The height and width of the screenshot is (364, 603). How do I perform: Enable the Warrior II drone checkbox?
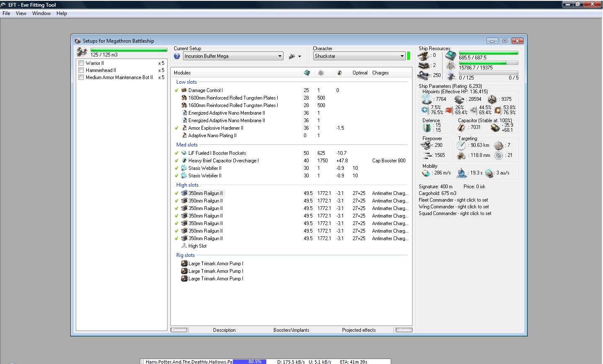[x=81, y=63]
